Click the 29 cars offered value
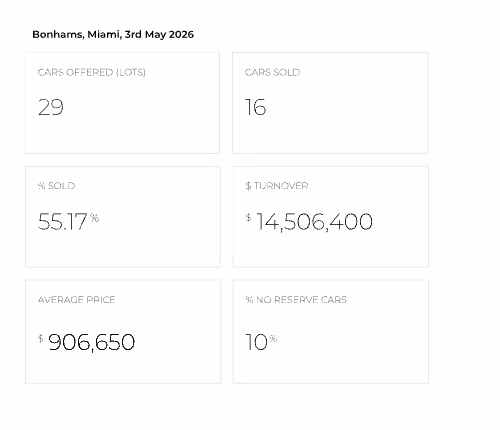The width and height of the screenshot is (500, 430). 51,107
